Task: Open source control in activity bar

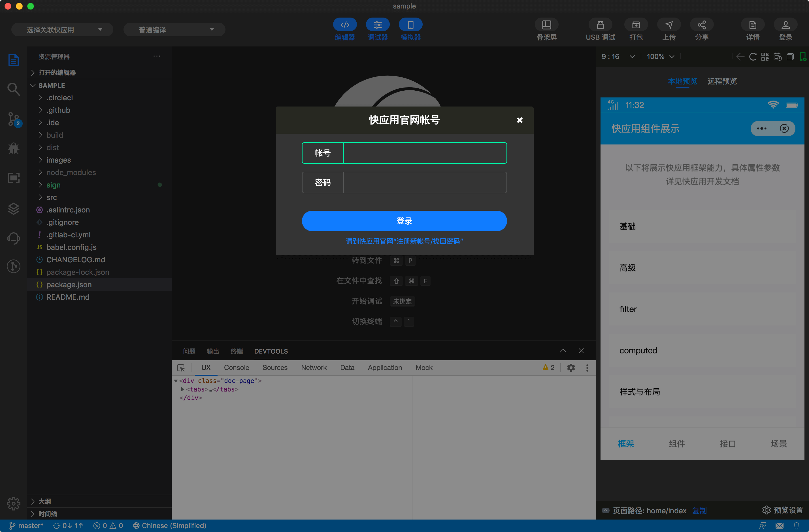Action: [x=14, y=119]
